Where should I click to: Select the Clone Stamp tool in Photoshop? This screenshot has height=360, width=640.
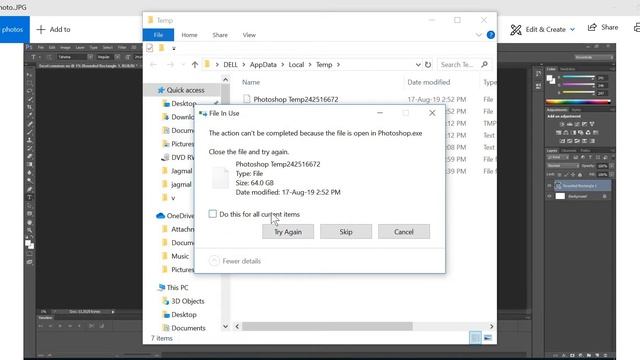click(29, 140)
